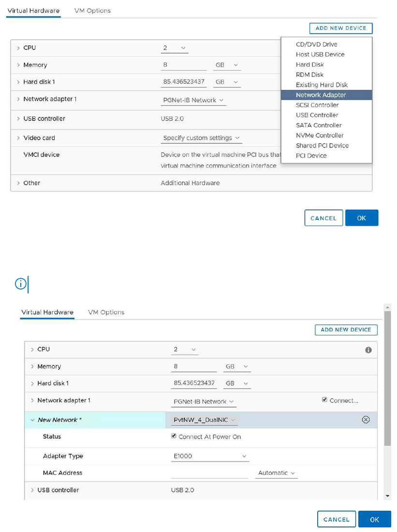Image resolution: width=397 pixels, height=532 pixels.
Task: Click the MAC Address input field
Action: coord(209,473)
